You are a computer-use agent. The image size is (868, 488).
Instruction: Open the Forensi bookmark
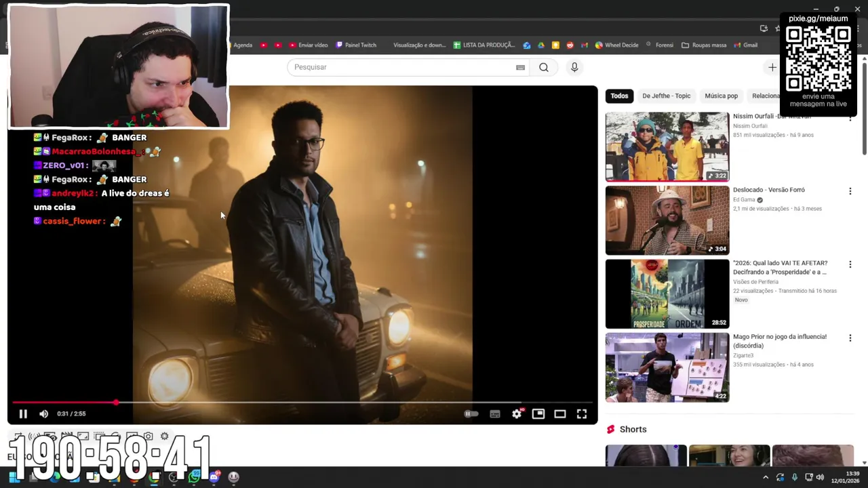[x=659, y=45]
